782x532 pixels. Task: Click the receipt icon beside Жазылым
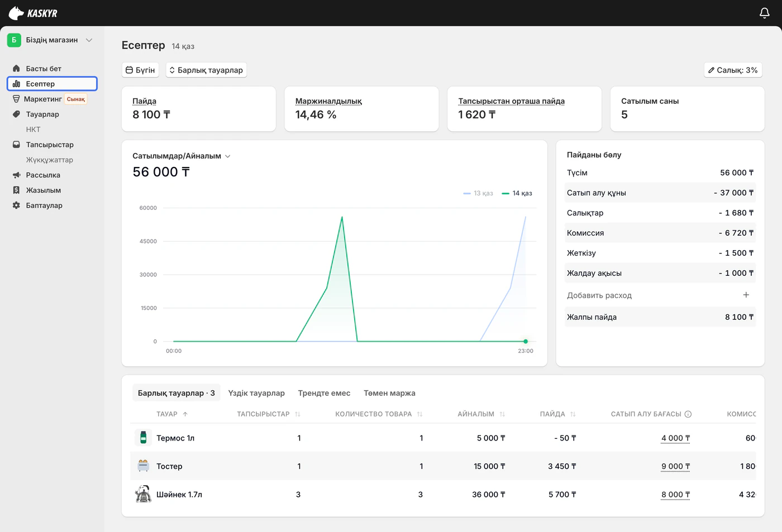(x=16, y=190)
